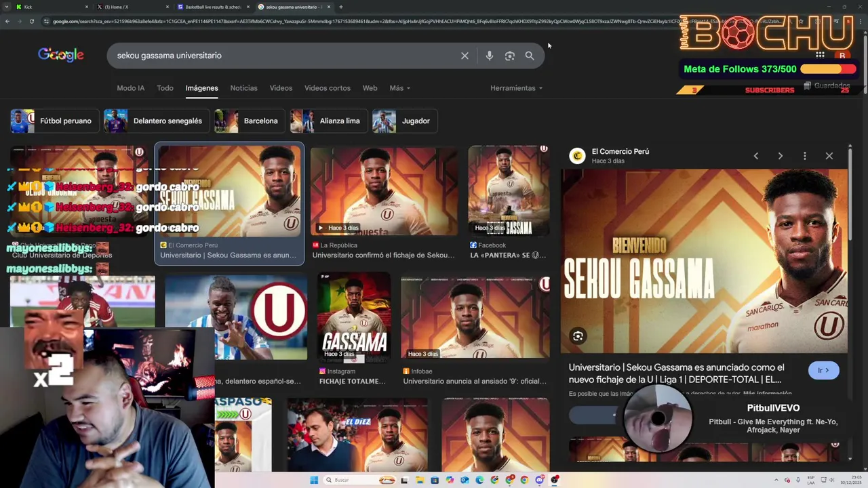Screen dimensions: 868x488
Task: Clear the Google search box text
Action: (x=465, y=56)
